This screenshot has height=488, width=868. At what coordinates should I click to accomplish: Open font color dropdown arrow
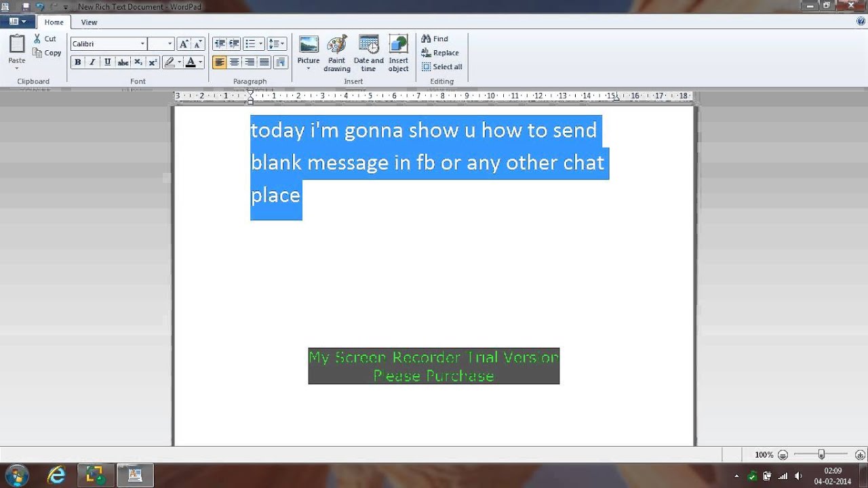coord(201,62)
